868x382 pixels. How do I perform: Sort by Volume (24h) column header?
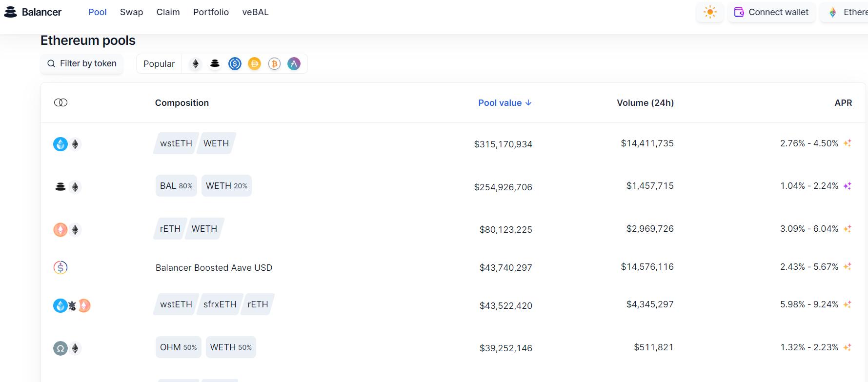tap(645, 103)
